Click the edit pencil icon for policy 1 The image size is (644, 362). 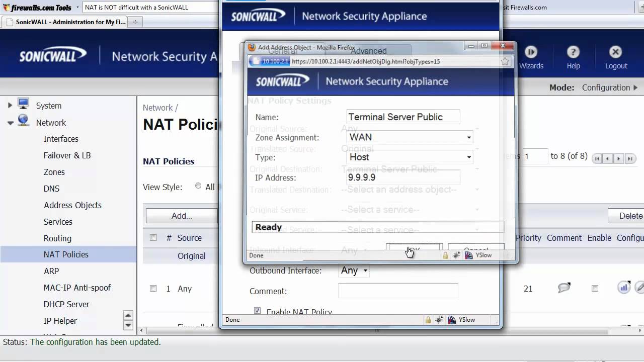[639, 288]
